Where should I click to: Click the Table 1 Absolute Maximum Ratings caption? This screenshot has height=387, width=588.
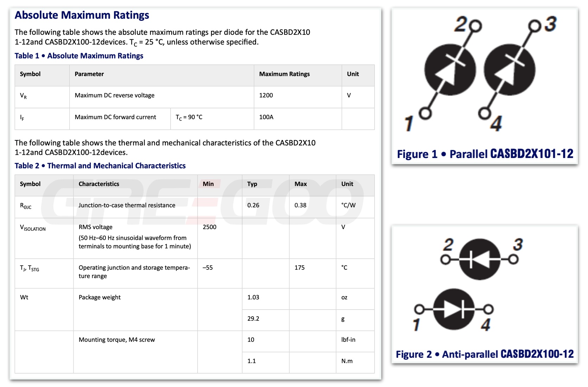79,56
